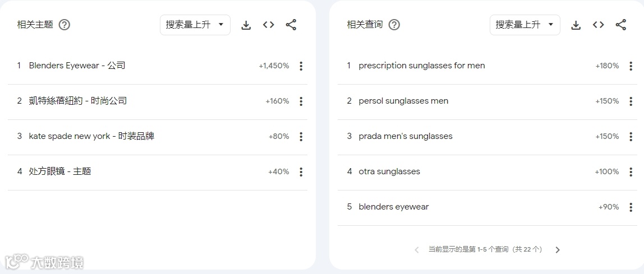Select the +1,450% growth value
Screen dimensions: 644x274
pos(274,66)
